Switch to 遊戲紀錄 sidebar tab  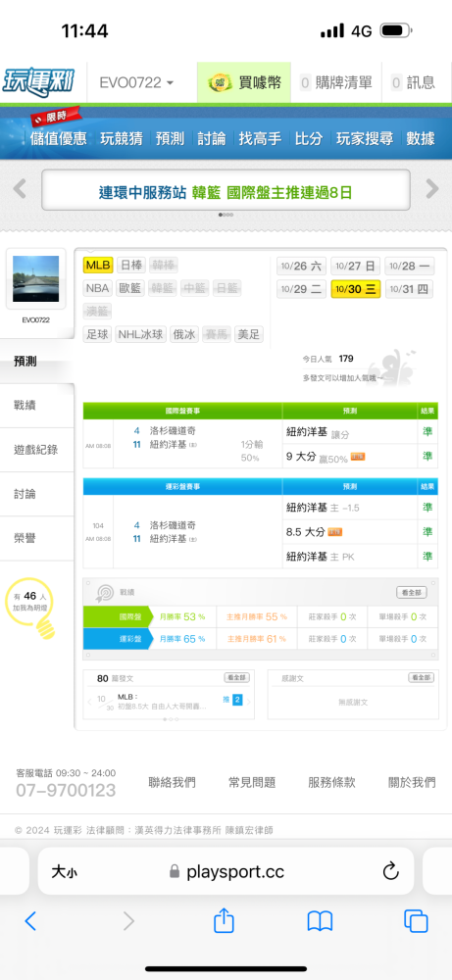tap(37, 450)
